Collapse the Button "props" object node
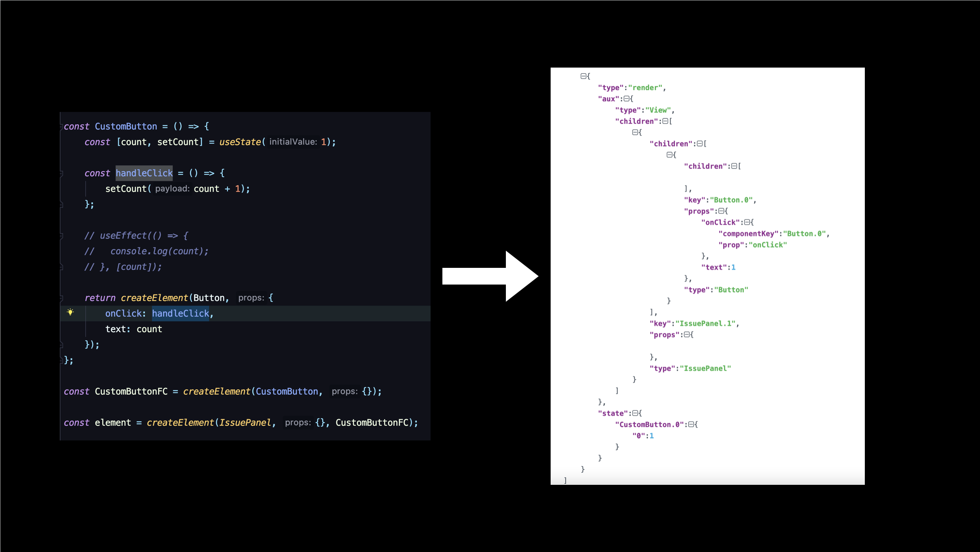980x552 pixels. tap(721, 211)
